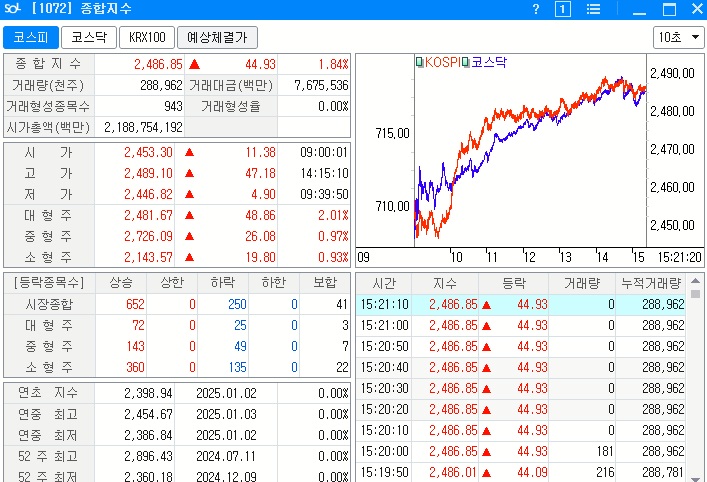
Task: Click the 보합 column header
Action: pos(325,283)
